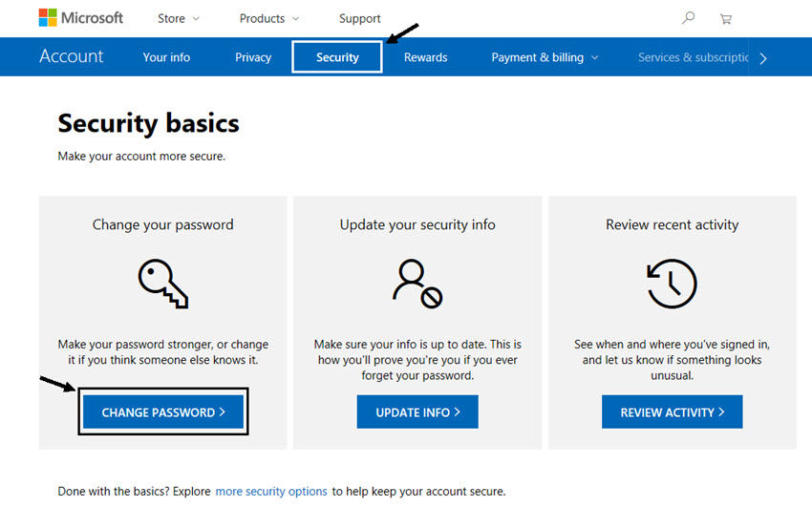This screenshot has height=507, width=812.
Task: Click the REVIEW ACTIVITY button
Action: point(672,412)
